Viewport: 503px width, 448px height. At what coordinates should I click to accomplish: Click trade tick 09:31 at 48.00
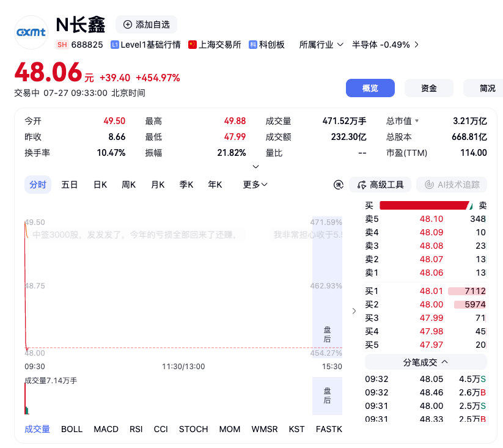(426, 406)
